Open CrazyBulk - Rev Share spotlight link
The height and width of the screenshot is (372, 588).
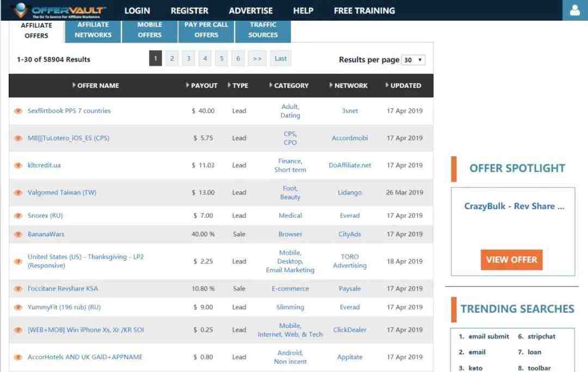pyautogui.click(x=514, y=206)
